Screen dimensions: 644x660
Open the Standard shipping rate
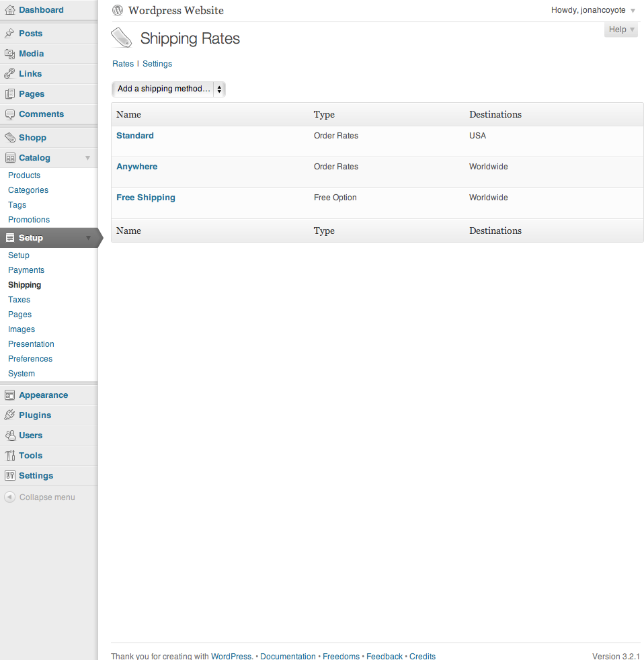(x=135, y=136)
